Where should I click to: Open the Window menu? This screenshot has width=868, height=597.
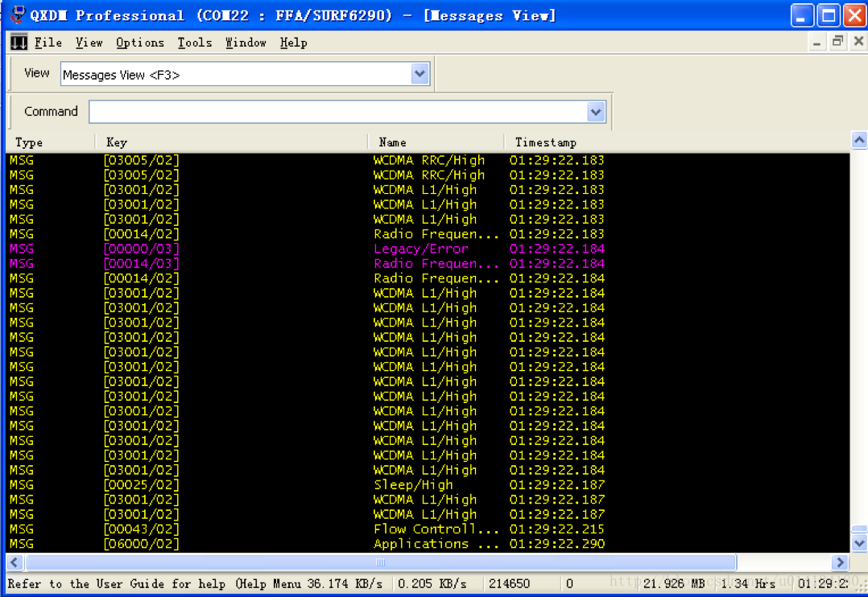tap(246, 43)
